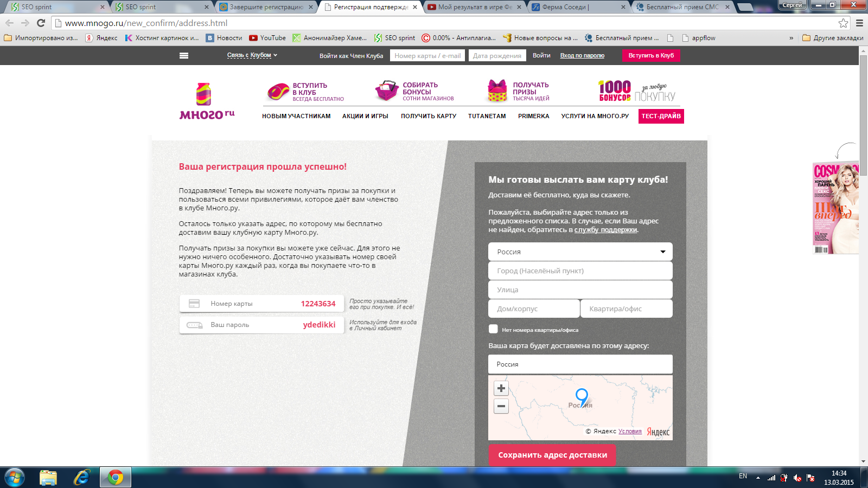The image size is (868, 488).
Task: Focus 'Дата рождения' field
Action: point(497,55)
